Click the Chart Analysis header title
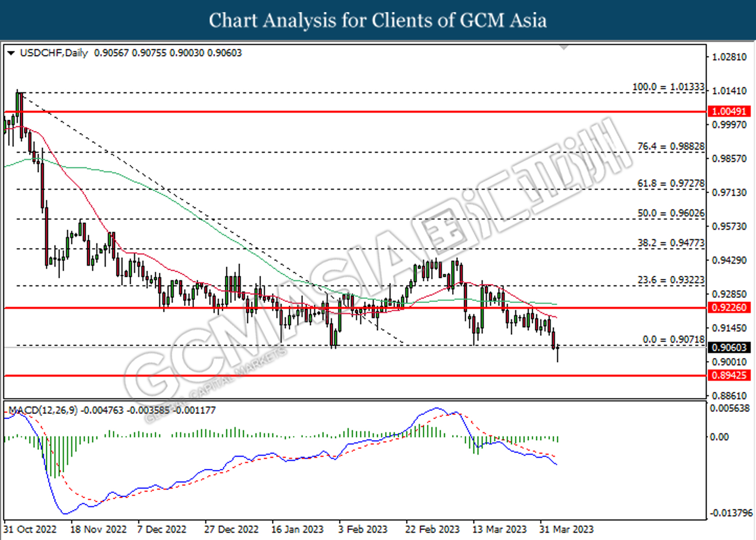Viewport: 756px width, 540px height. 377,21
